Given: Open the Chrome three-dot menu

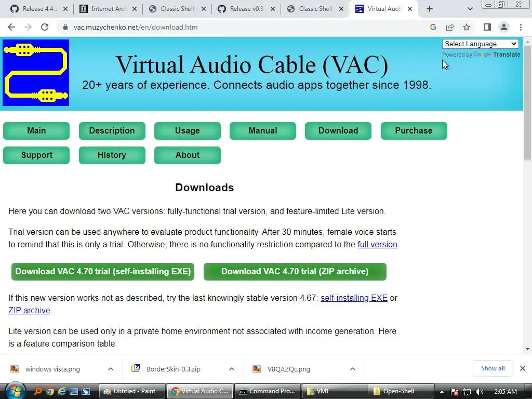Looking at the screenshot, I should [521, 27].
